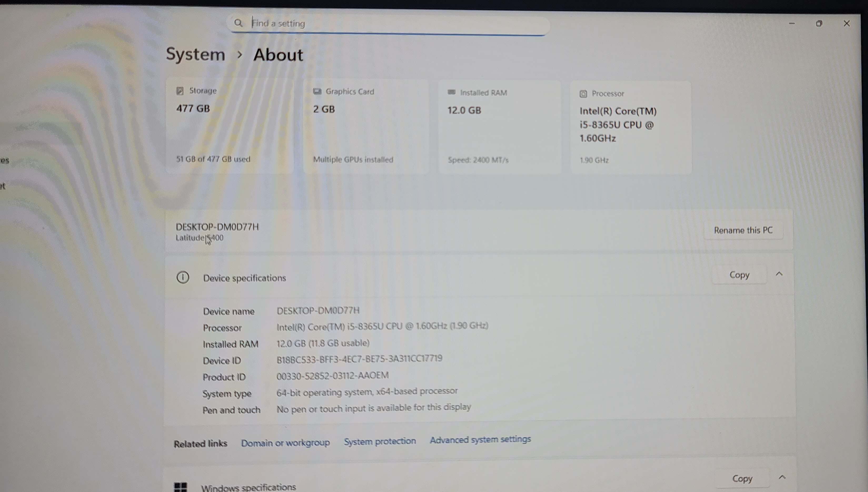The height and width of the screenshot is (492, 868).
Task: Select Product ID 00330-52852-03112-AAOEM
Action: pyautogui.click(x=333, y=375)
